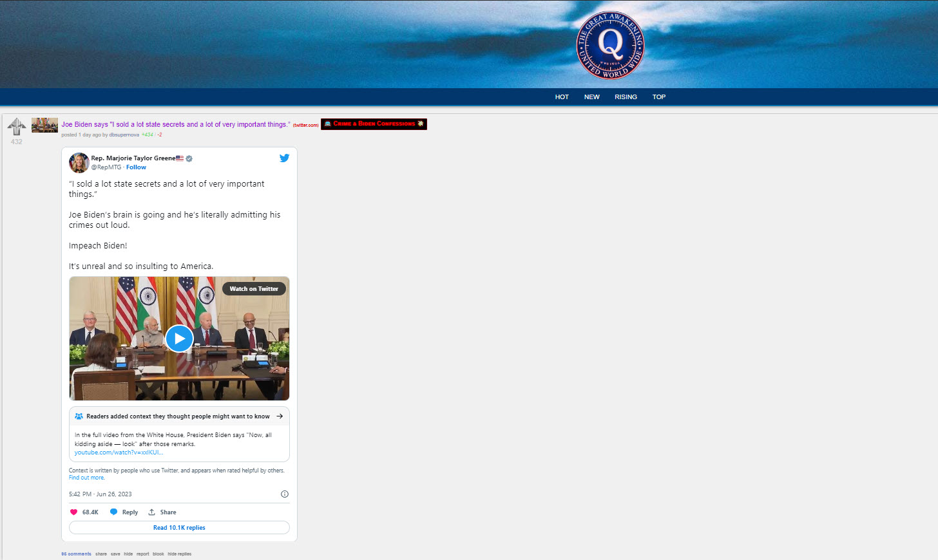The width and height of the screenshot is (938, 560).
Task: Select the TOP tab
Action: pos(658,97)
